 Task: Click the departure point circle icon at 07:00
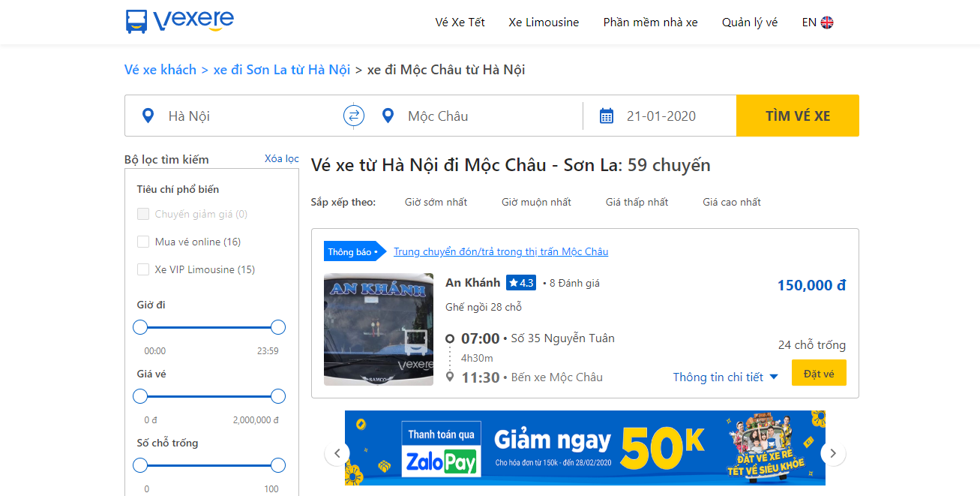click(450, 338)
